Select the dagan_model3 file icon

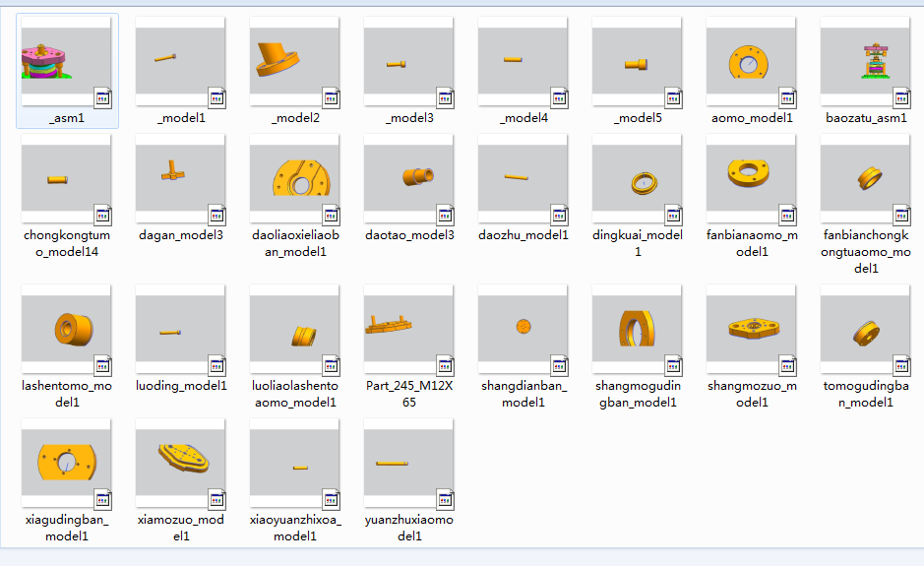click(181, 178)
